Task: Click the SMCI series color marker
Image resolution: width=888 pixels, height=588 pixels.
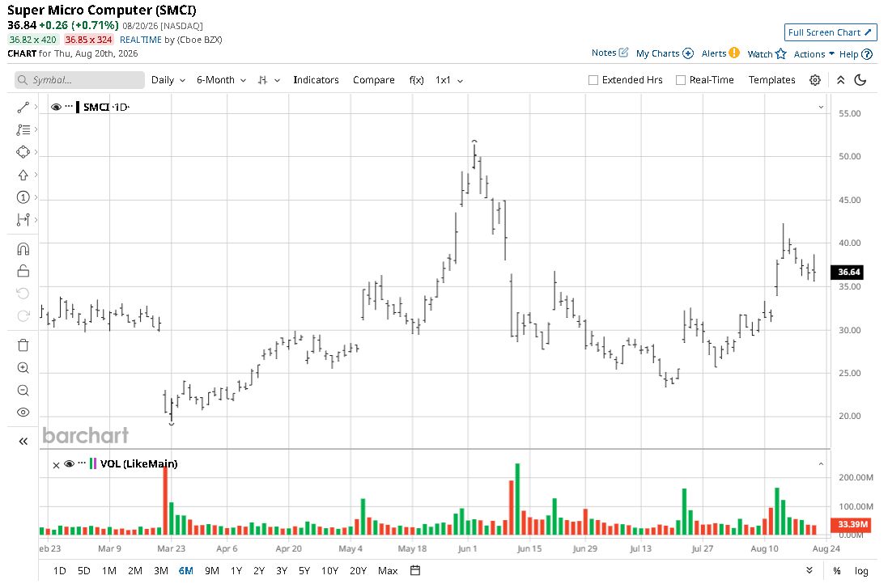Action: click(78, 107)
